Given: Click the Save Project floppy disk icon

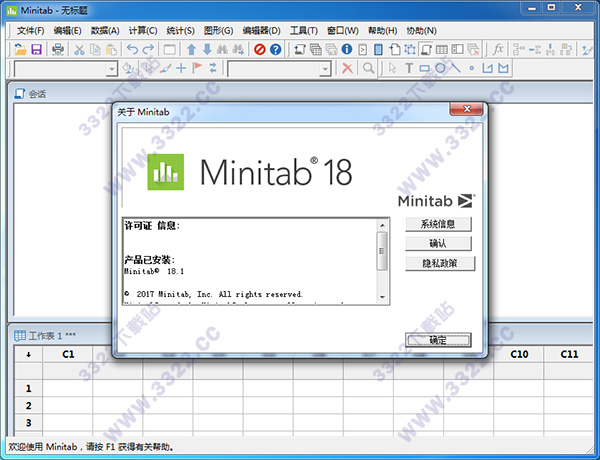Looking at the screenshot, I should (x=36, y=49).
